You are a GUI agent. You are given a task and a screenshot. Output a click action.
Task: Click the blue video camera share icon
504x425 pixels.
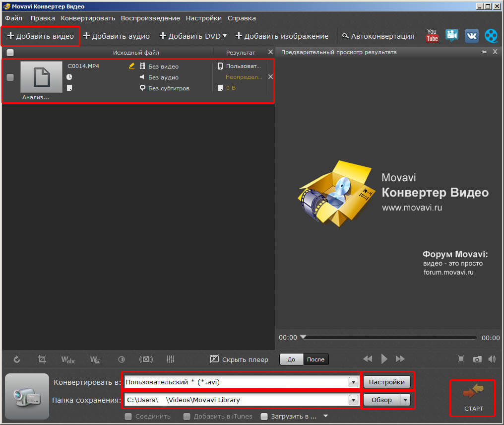[x=451, y=35]
